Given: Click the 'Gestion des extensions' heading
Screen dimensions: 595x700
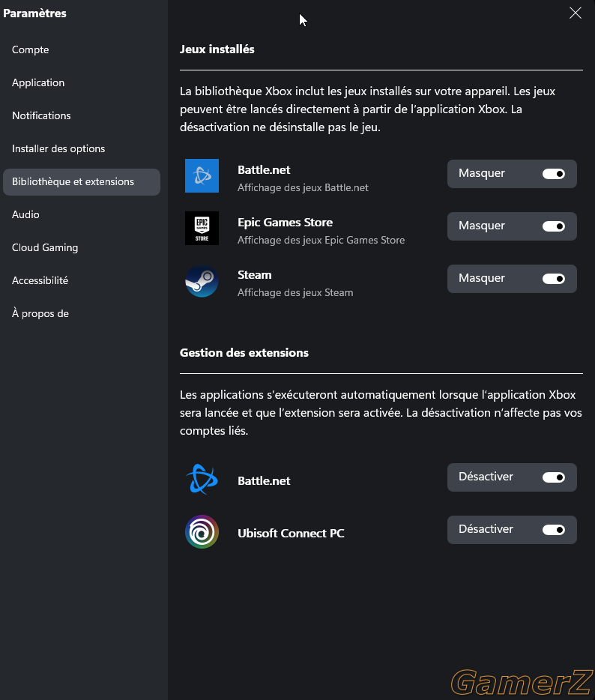Looking at the screenshot, I should click(x=244, y=353).
